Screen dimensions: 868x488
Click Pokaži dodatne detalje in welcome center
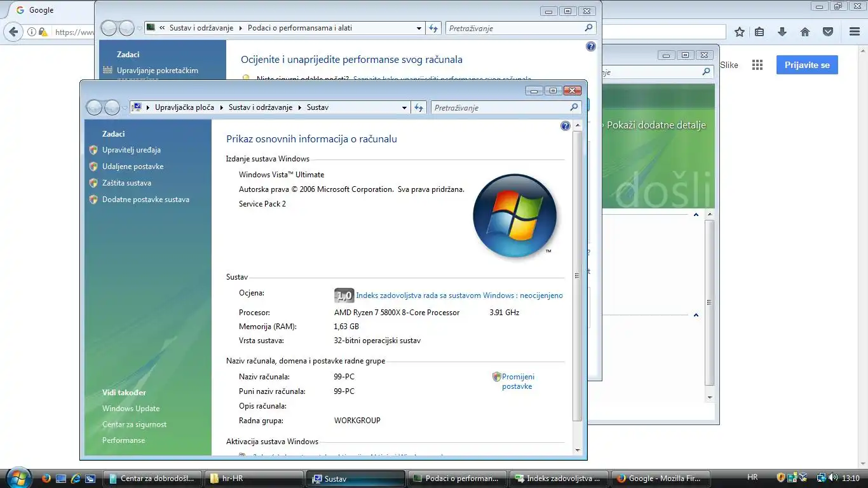pyautogui.click(x=656, y=125)
